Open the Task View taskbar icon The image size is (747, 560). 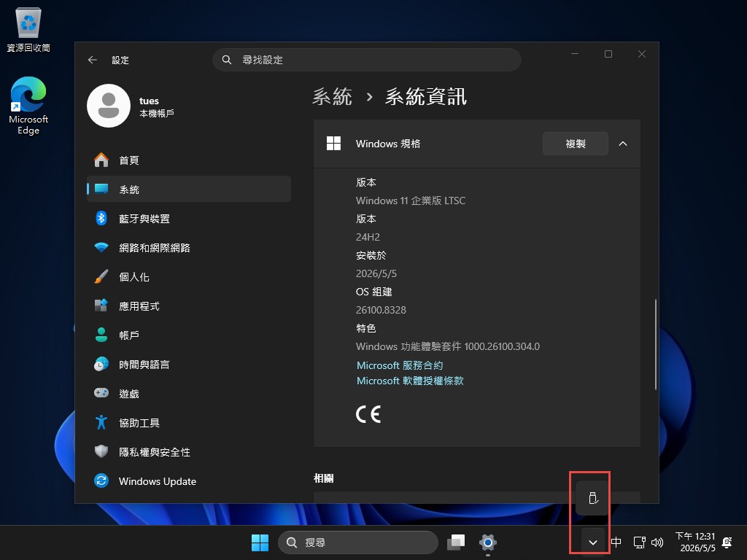[x=456, y=542]
